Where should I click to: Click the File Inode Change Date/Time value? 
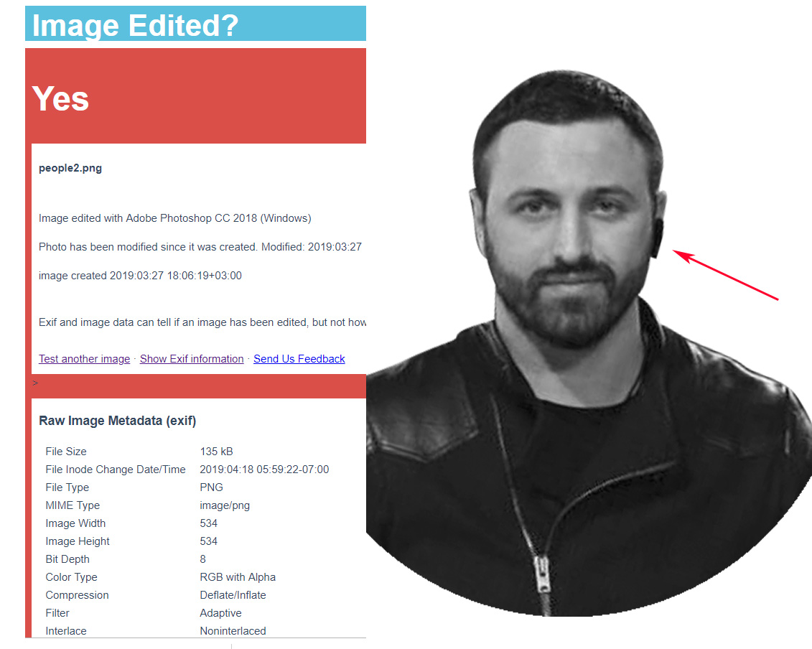(265, 470)
